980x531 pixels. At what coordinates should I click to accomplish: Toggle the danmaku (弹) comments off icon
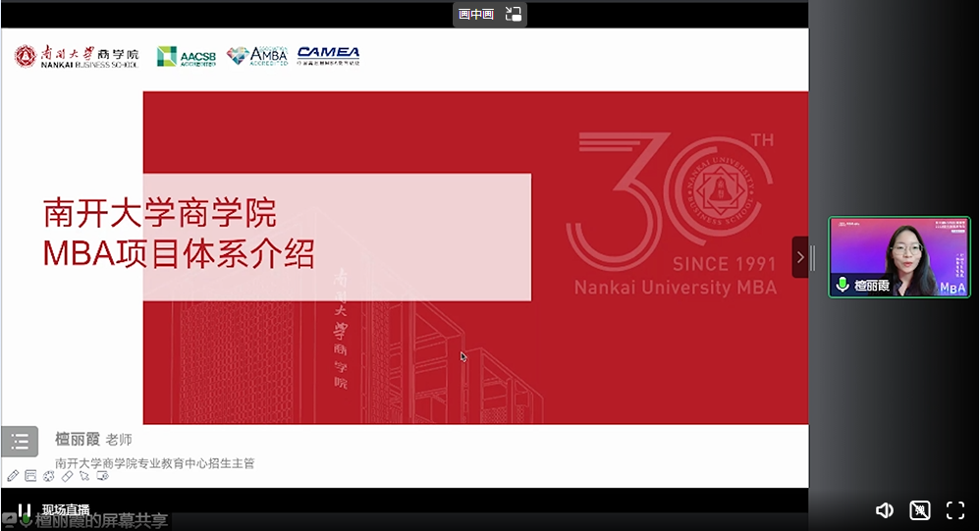[x=919, y=510]
